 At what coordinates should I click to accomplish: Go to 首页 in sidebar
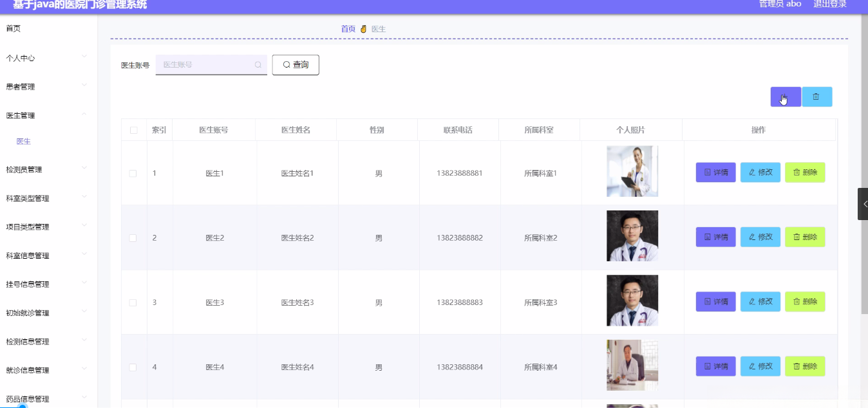pos(14,28)
